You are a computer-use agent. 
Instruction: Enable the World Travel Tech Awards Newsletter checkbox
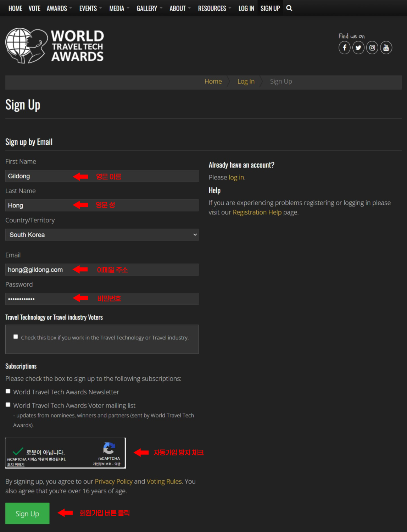[x=8, y=391]
